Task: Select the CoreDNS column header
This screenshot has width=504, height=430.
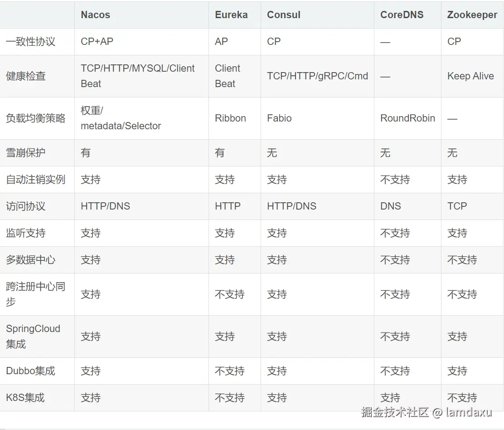Action: [402, 15]
